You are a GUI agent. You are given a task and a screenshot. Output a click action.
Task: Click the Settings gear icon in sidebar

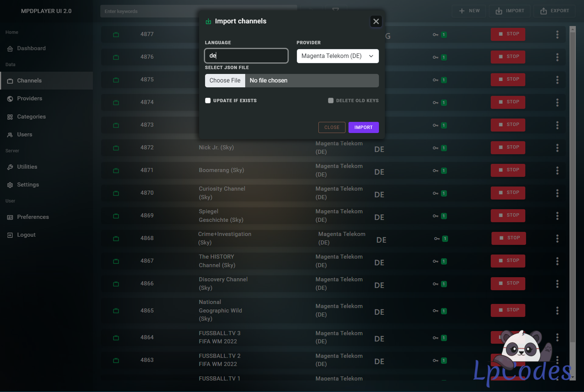click(x=10, y=185)
